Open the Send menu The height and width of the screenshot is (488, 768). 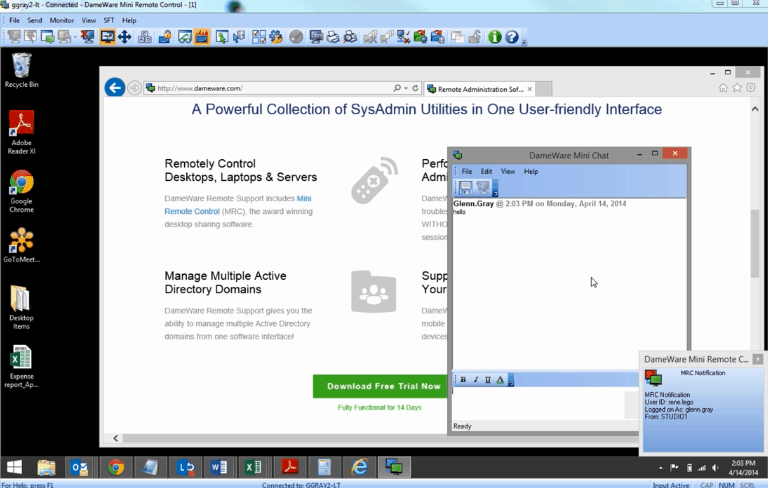34,21
